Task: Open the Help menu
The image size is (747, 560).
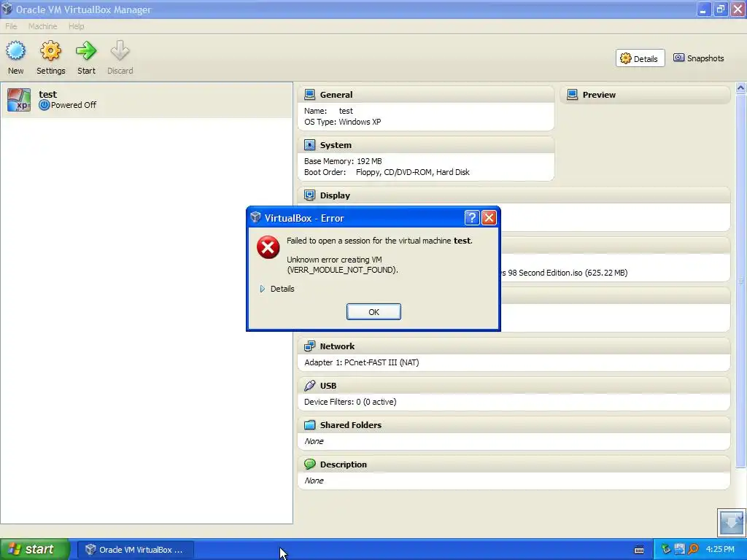Action: [x=76, y=26]
